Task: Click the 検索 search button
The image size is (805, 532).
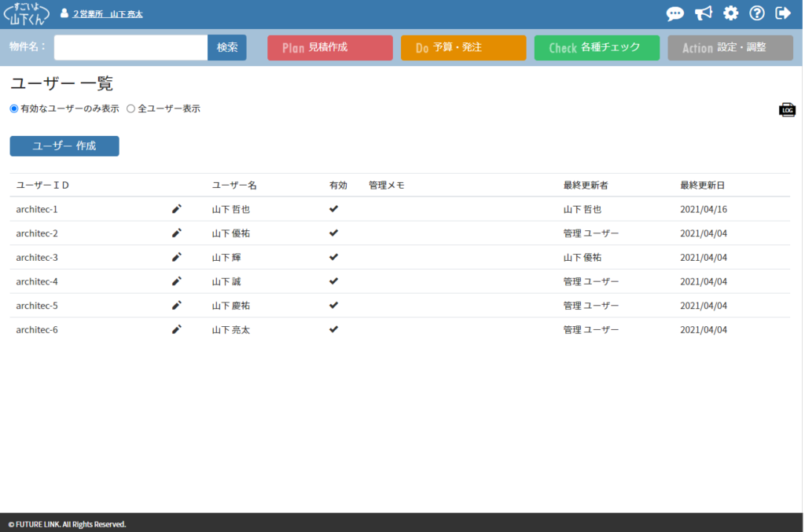Action: click(227, 48)
